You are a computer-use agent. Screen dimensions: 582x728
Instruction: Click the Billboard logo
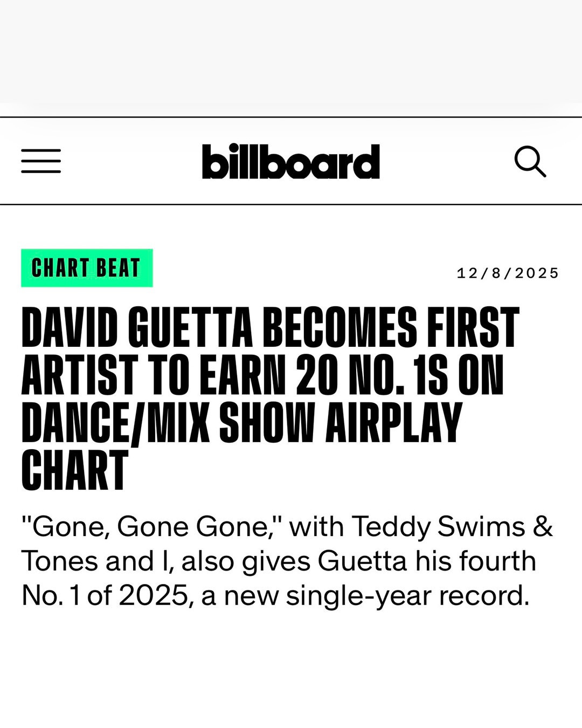(291, 161)
